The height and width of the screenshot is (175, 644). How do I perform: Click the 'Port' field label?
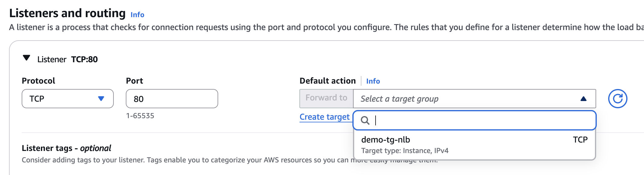pyautogui.click(x=134, y=81)
